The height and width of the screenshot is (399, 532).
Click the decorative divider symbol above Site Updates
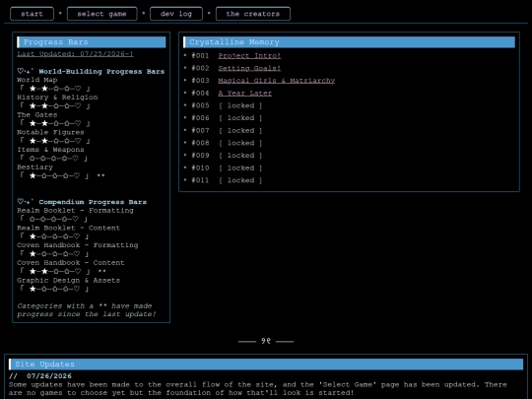(266, 341)
